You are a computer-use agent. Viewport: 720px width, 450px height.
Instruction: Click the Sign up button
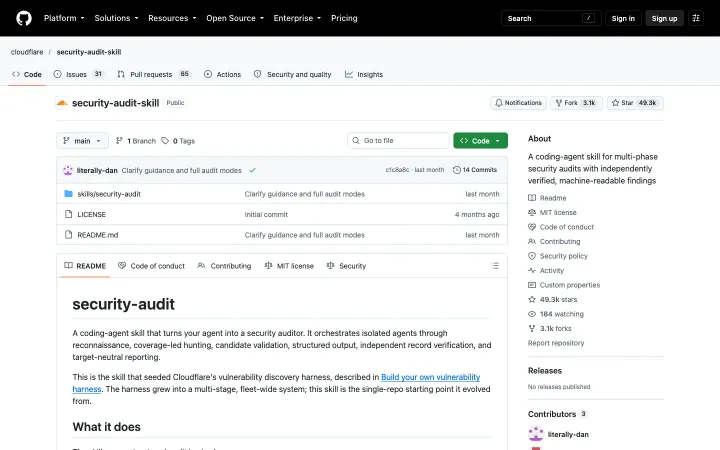664,18
